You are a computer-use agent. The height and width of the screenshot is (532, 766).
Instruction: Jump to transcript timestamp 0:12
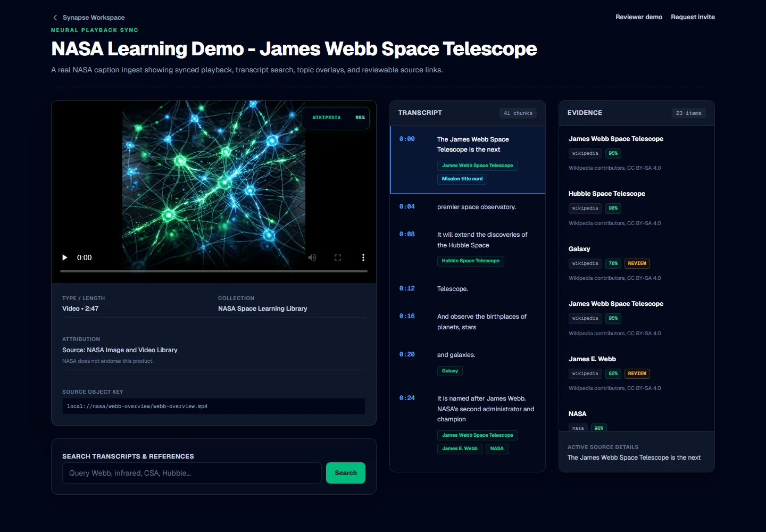click(407, 288)
